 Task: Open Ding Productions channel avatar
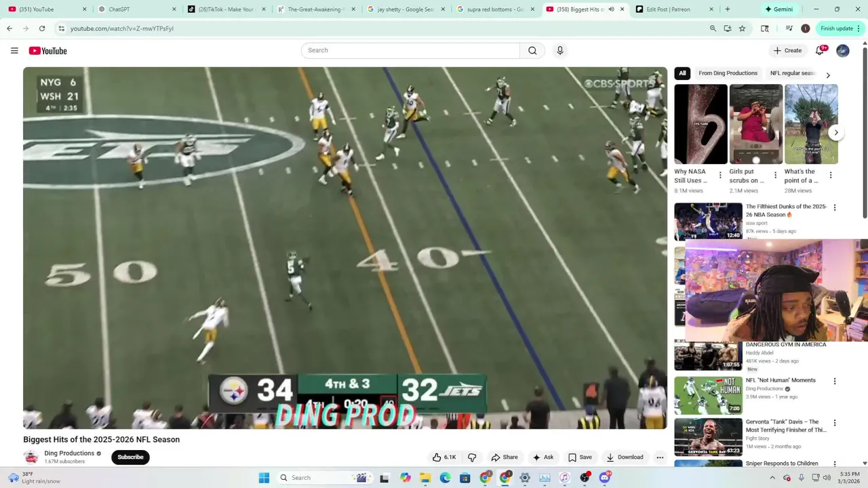[31, 457]
